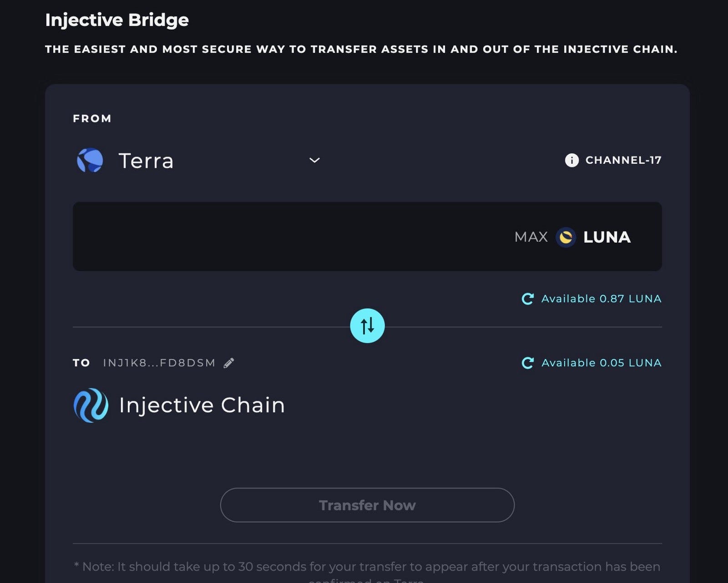
Task: Expand the Terra chain dropdown chevron
Action: (x=314, y=160)
